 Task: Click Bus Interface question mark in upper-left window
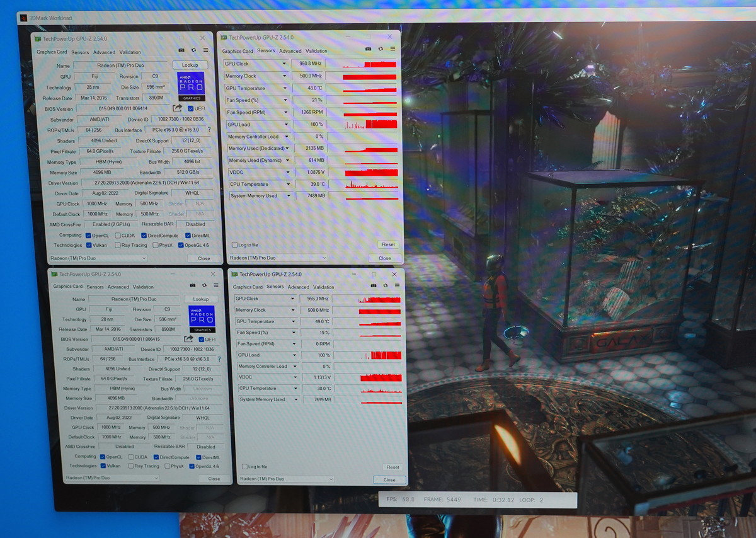(209, 130)
